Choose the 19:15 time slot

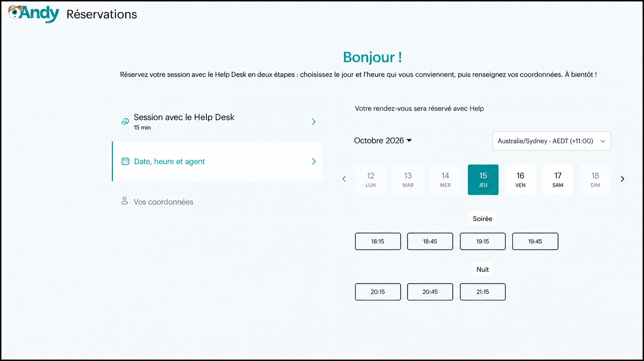(x=483, y=241)
